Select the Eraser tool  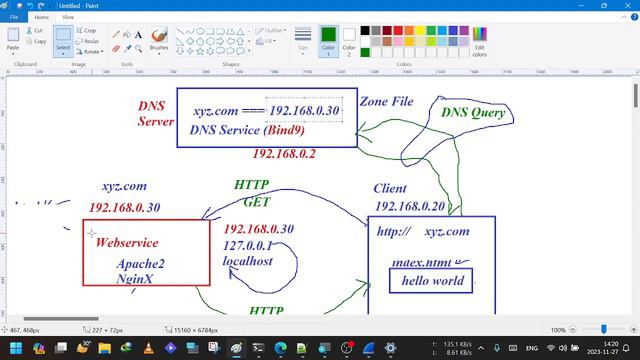(x=116, y=49)
